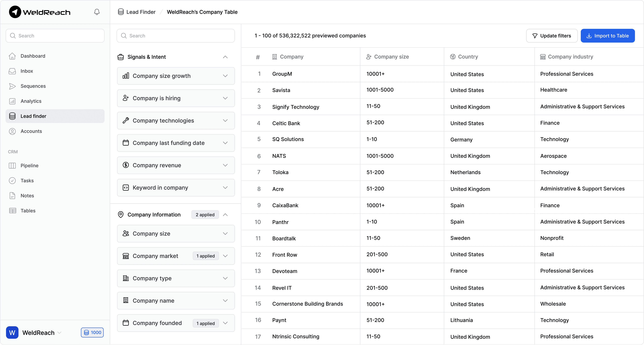Click the left sidebar Search field
This screenshot has width=644, height=345.
(x=55, y=36)
